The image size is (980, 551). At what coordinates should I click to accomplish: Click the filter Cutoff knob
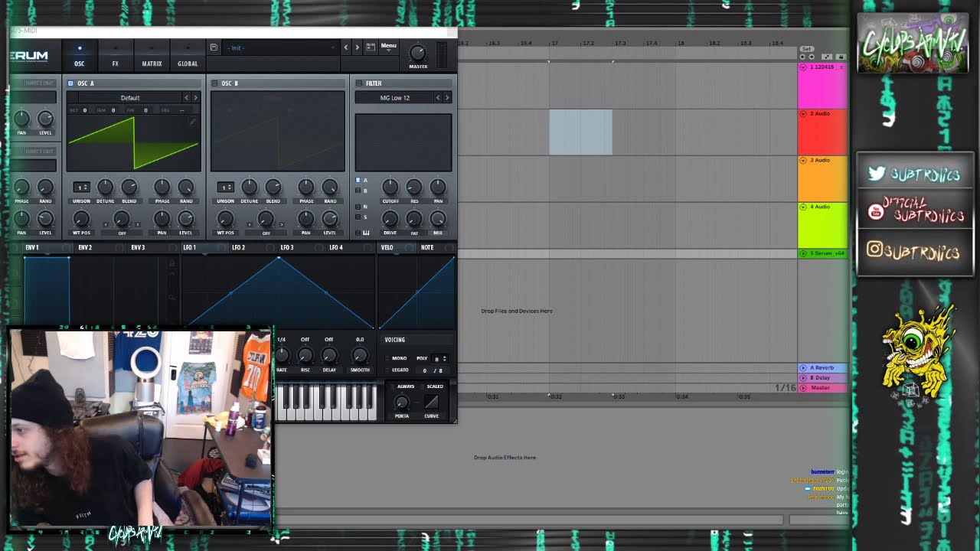(x=390, y=187)
